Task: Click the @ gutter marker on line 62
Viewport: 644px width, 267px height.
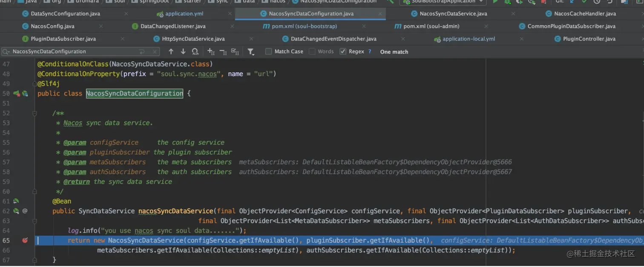Action: [25, 211]
